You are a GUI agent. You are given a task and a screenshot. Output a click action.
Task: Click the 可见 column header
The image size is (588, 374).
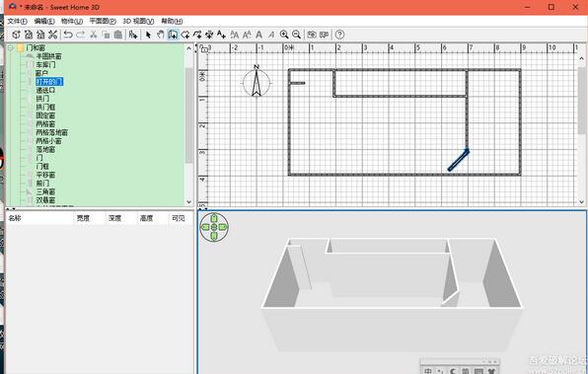click(x=179, y=218)
